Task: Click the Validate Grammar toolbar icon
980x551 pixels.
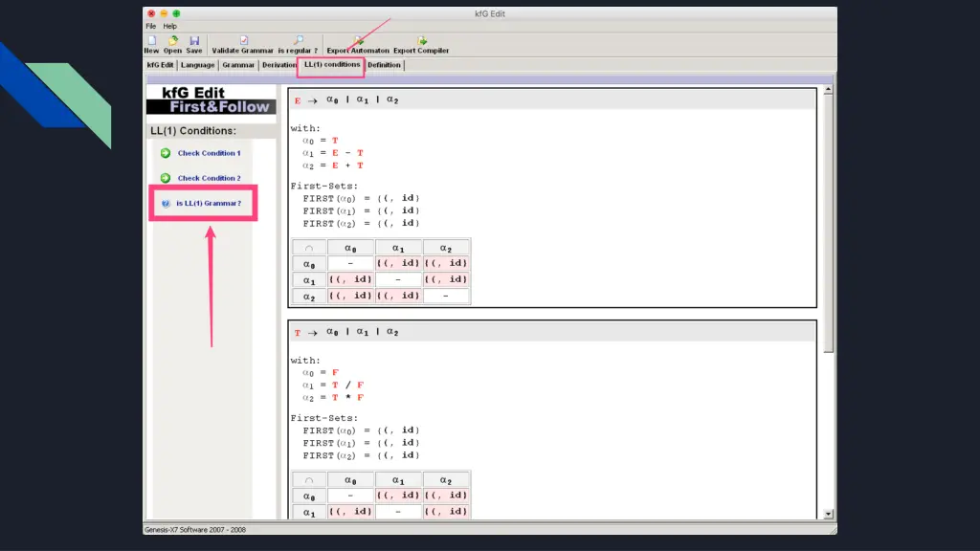Action: pyautogui.click(x=244, y=40)
